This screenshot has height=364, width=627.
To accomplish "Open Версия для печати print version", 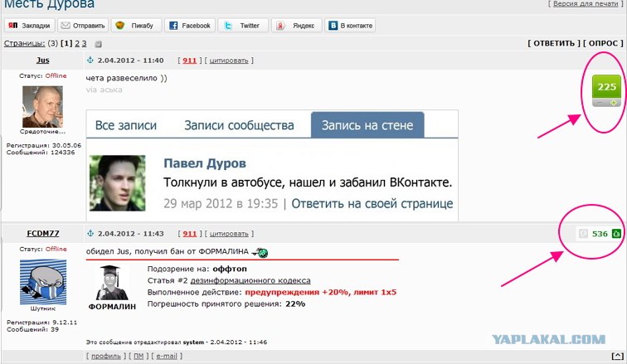I will click(x=586, y=3).
